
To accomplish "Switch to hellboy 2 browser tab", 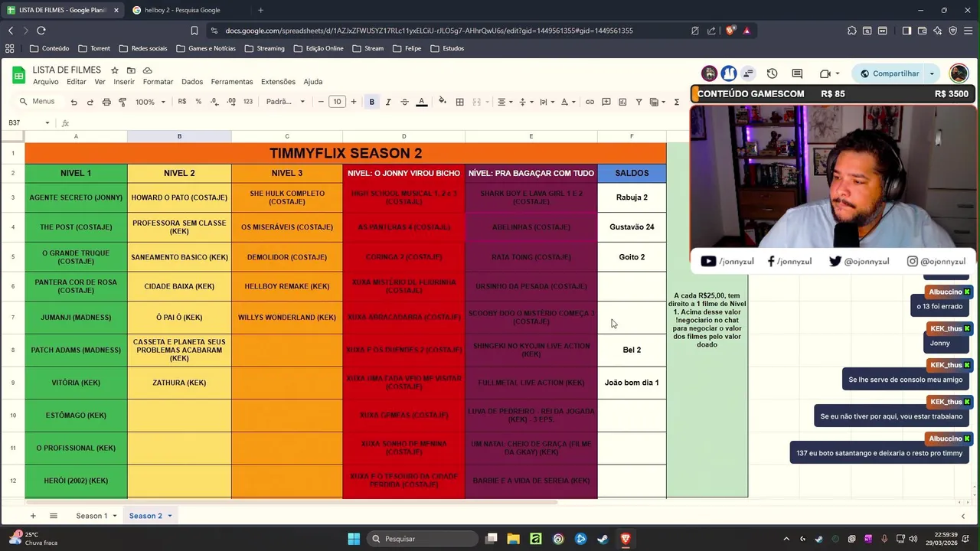I will coord(184,10).
